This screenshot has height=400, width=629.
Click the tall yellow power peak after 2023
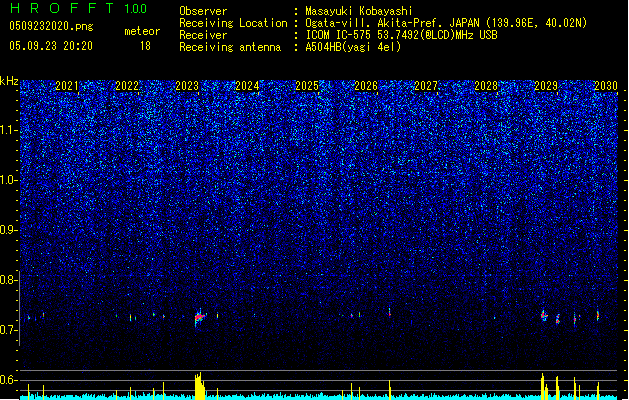[199, 386]
